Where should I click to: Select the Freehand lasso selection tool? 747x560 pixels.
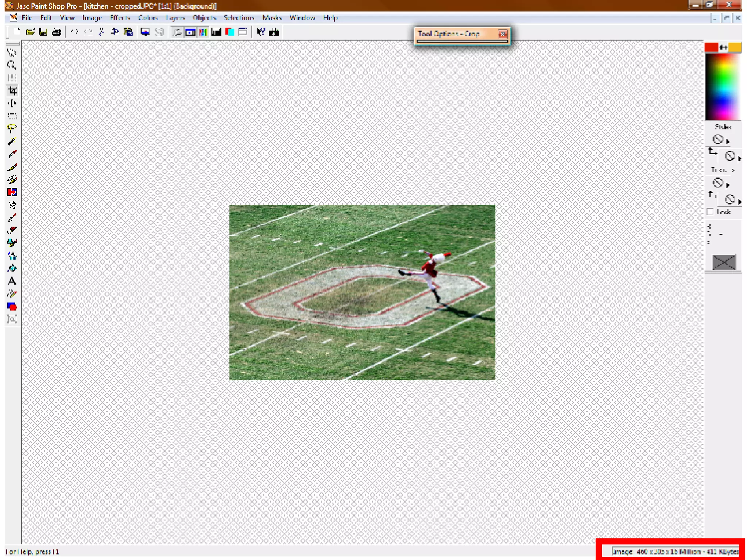tap(12, 129)
